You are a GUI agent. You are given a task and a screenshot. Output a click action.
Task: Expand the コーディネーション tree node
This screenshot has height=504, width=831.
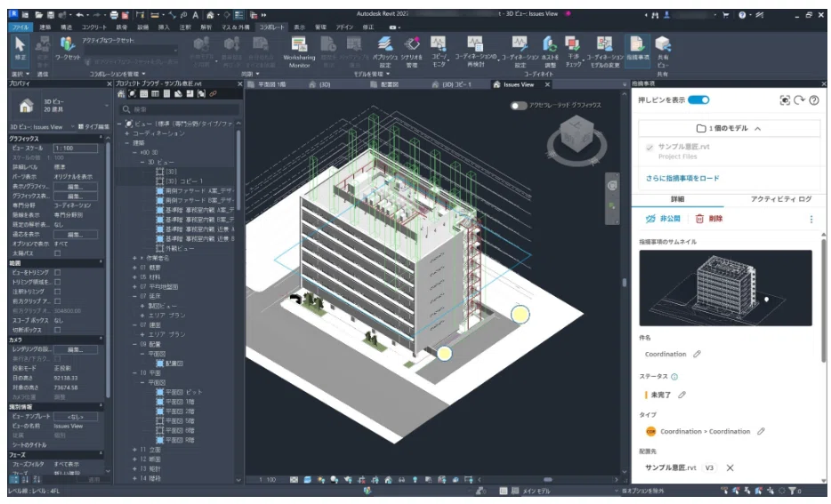127,133
